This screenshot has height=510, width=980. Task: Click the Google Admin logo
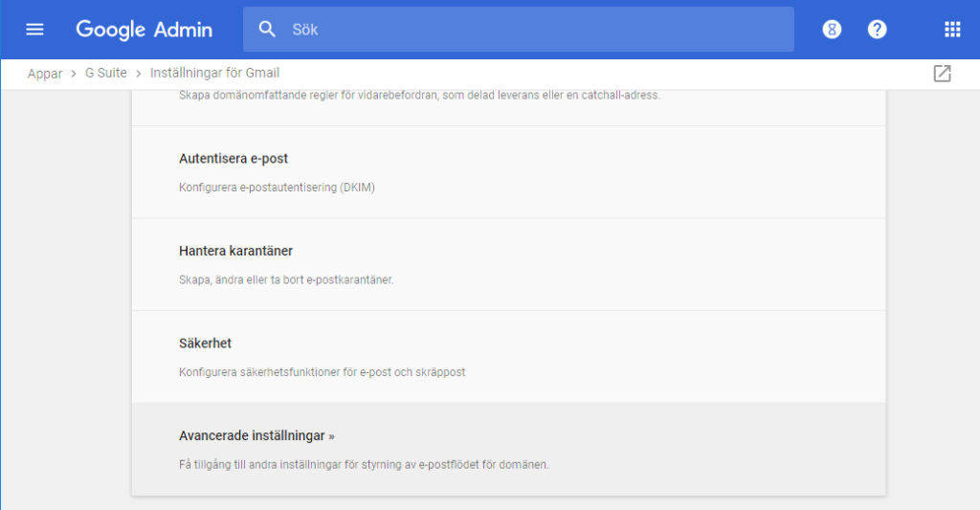click(x=144, y=30)
